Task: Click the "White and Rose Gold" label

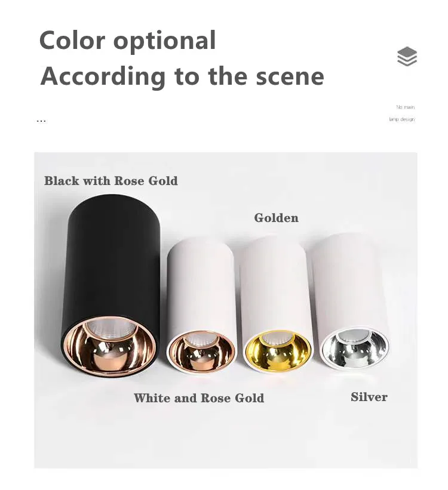Action: click(199, 398)
